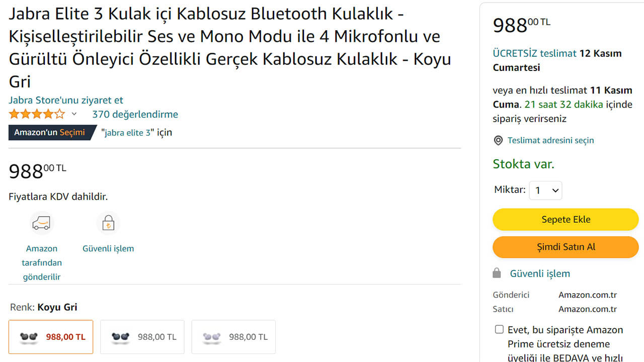Select the Koyu Gri color option

click(51, 337)
